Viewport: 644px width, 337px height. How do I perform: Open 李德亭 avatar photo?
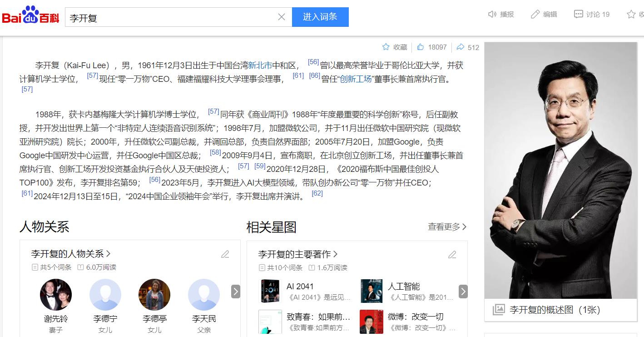coord(154,295)
